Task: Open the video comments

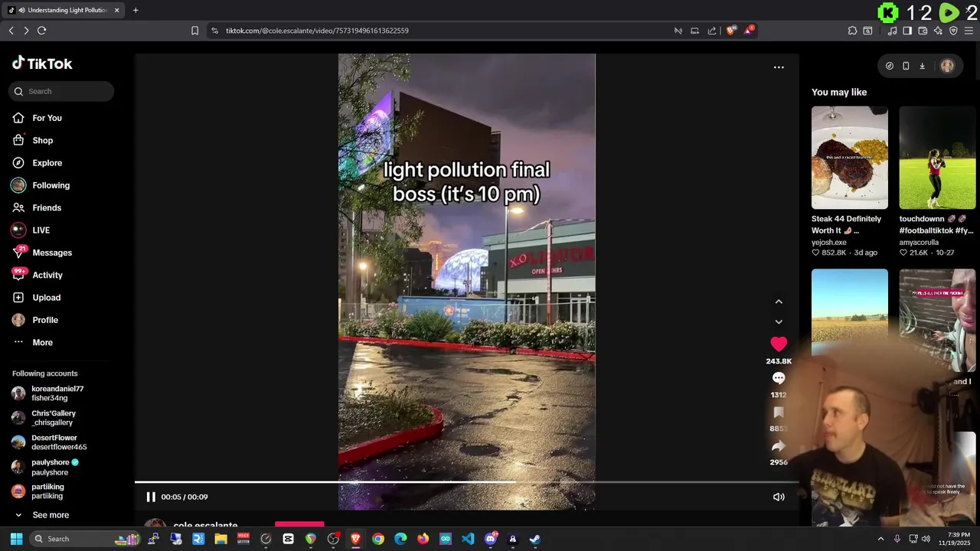Action: tap(779, 378)
